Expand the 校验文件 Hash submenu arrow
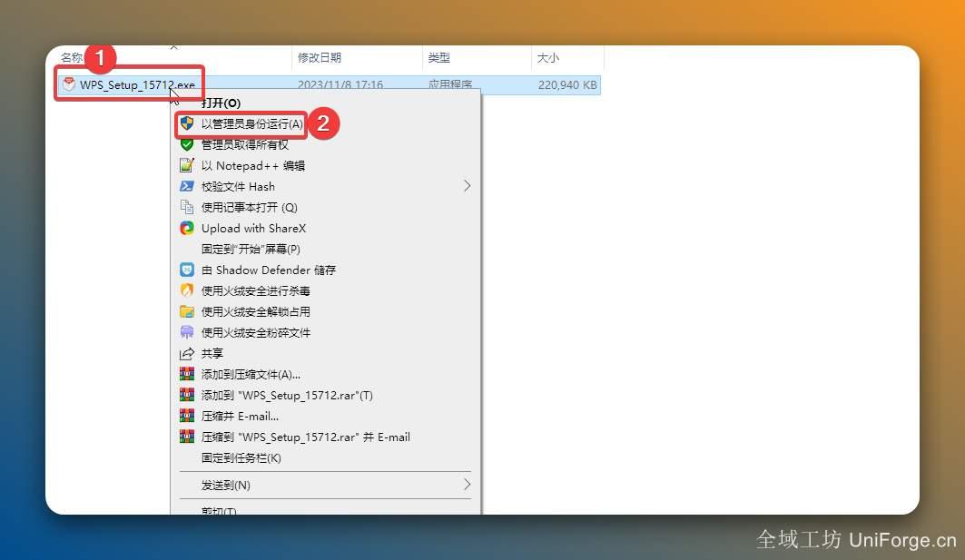Screen dimensions: 965x560 click(x=468, y=186)
